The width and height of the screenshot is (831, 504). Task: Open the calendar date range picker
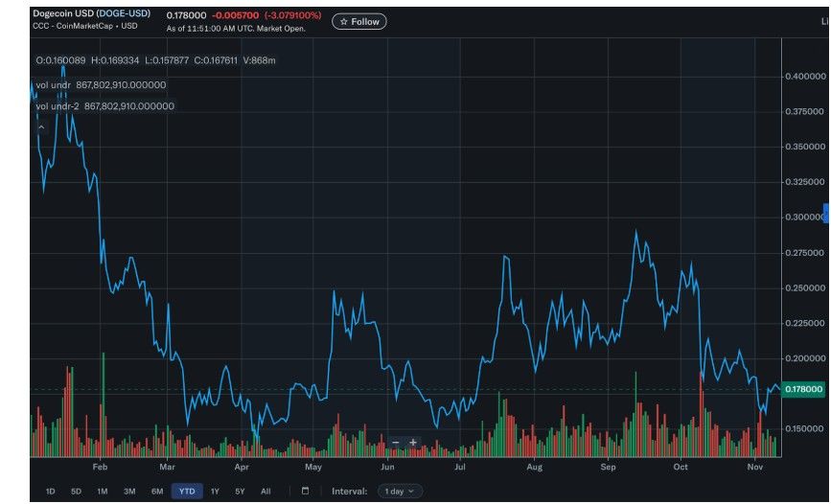[x=305, y=491]
